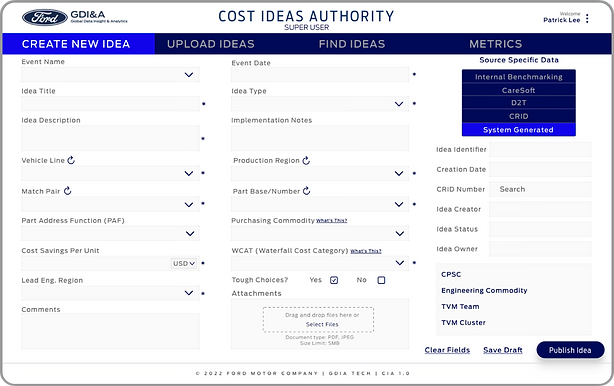
Task: Choose the D2T source option
Action: click(519, 103)
